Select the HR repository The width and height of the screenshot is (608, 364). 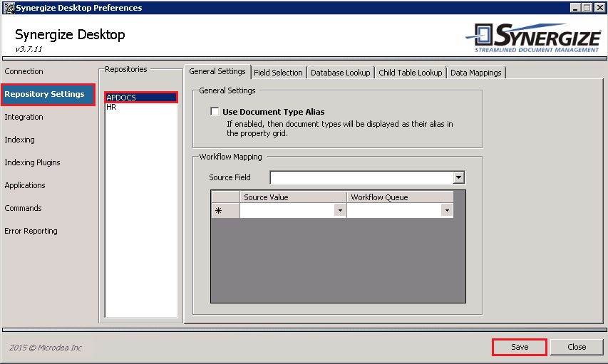141,107
